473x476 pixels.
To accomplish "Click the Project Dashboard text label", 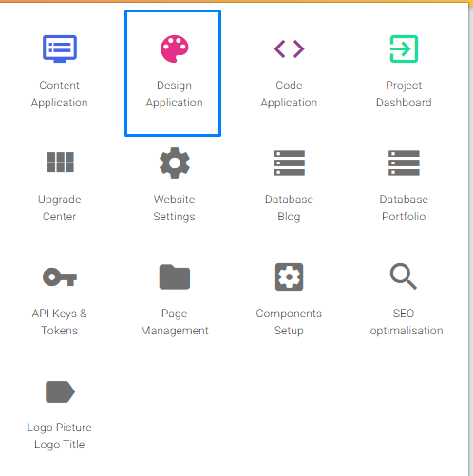I will (404, 94).
